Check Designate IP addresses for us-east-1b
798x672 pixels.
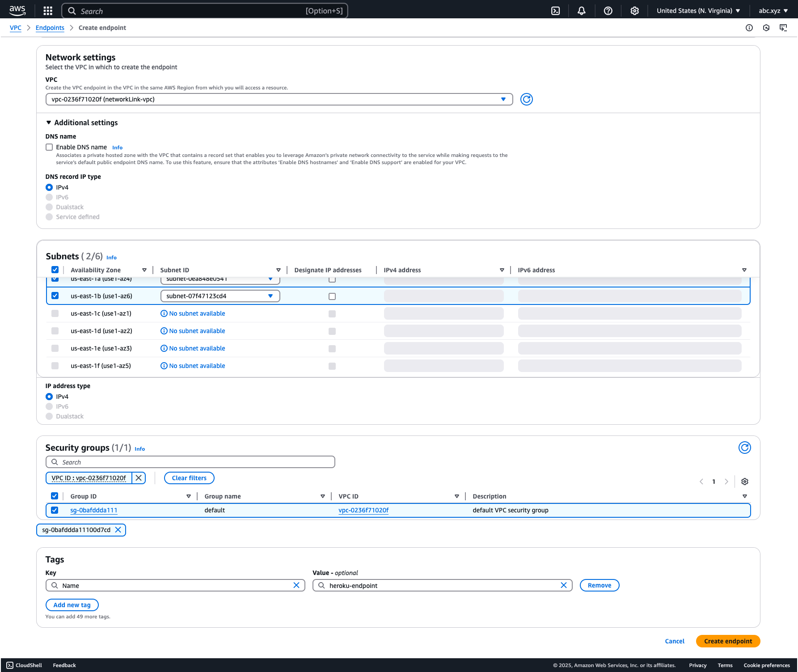pos(332,296)
